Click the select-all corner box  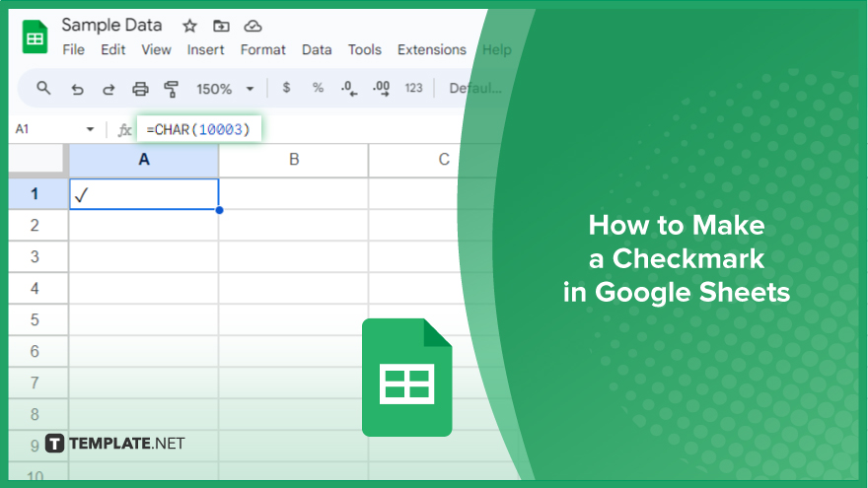tap(37, 160)
